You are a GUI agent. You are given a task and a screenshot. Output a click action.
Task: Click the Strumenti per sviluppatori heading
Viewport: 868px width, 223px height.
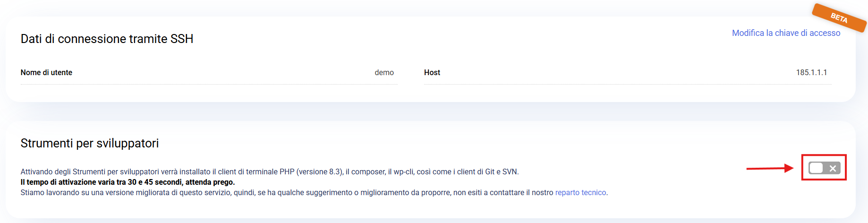click(90, 143)
